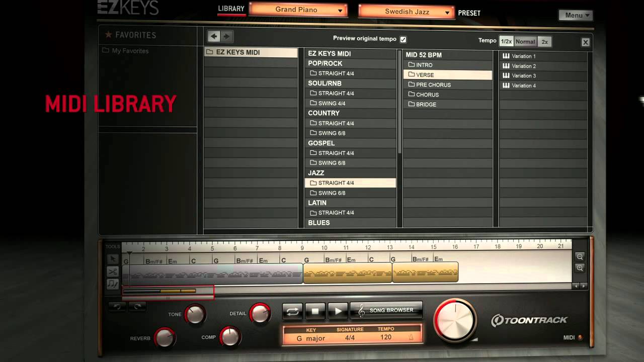This screenshot has height=362, width=644.
Task: Click the MIDI activity indicator light
Action: click(580, 337)
